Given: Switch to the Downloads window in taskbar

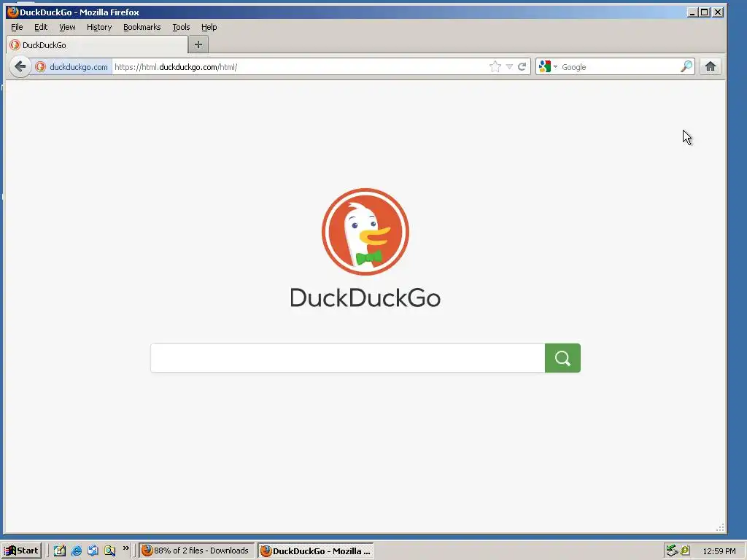Looking at the screenshot, I should 196,551.
